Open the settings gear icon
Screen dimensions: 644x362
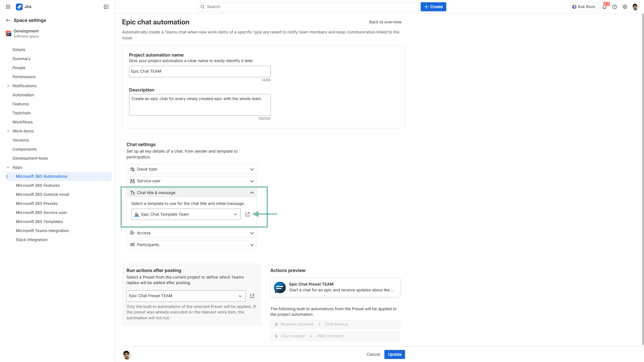(625, 7)
